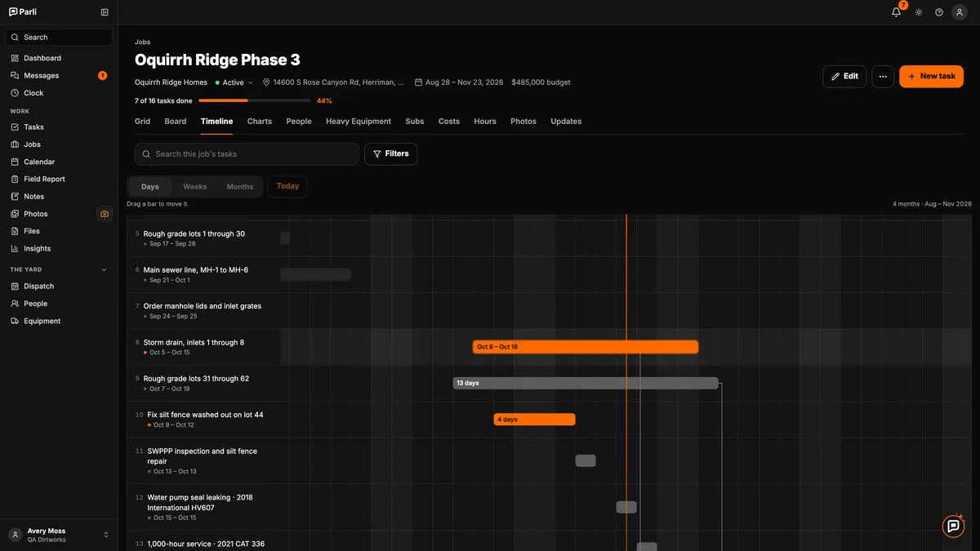Open the user profile icon
980x551 pixels.
pyautogui.click(x=960, y=12)
